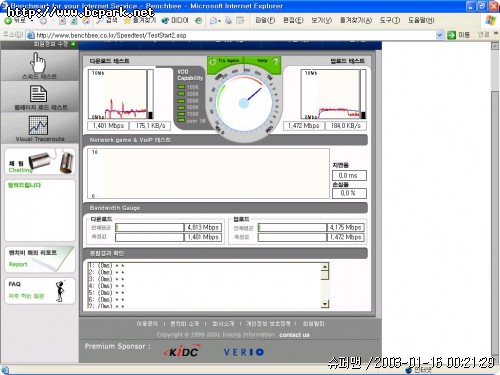This screenshot has height=375, width=500.
Task: Click the first row '1: (0ms)' in results list
Action: pos(107,266)
